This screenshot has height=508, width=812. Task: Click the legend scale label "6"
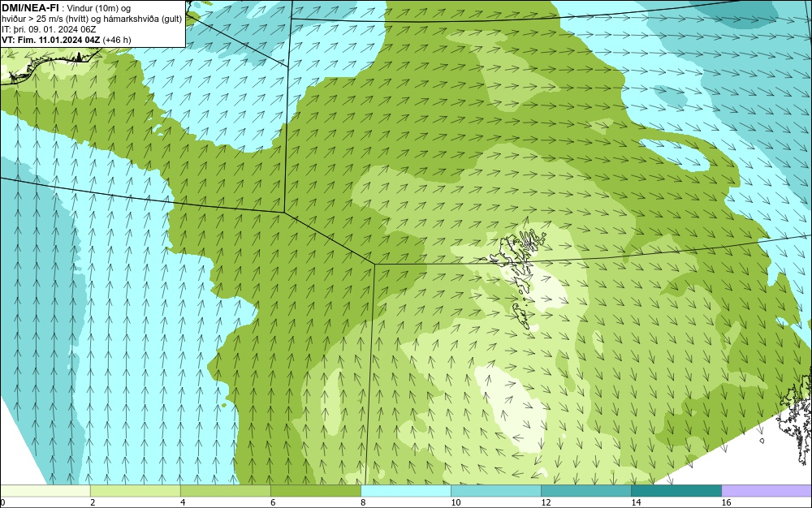click(x=273, y=502)
